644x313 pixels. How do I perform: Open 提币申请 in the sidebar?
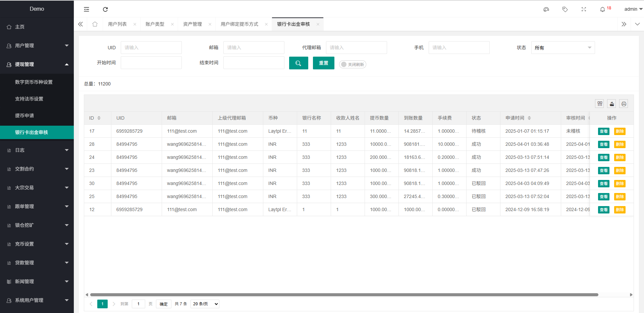coord(24,116)
